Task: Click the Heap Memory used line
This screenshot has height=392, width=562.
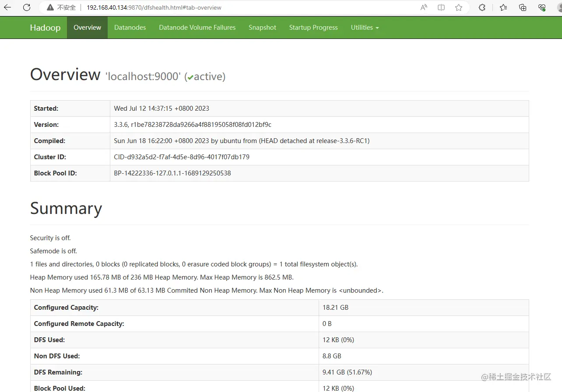Action: (x=162, y=277)
